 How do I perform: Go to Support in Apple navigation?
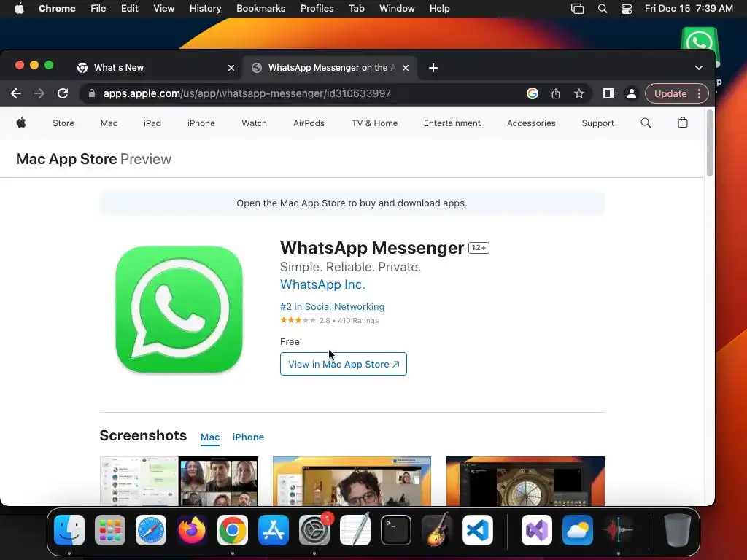(x=597, y=122)
